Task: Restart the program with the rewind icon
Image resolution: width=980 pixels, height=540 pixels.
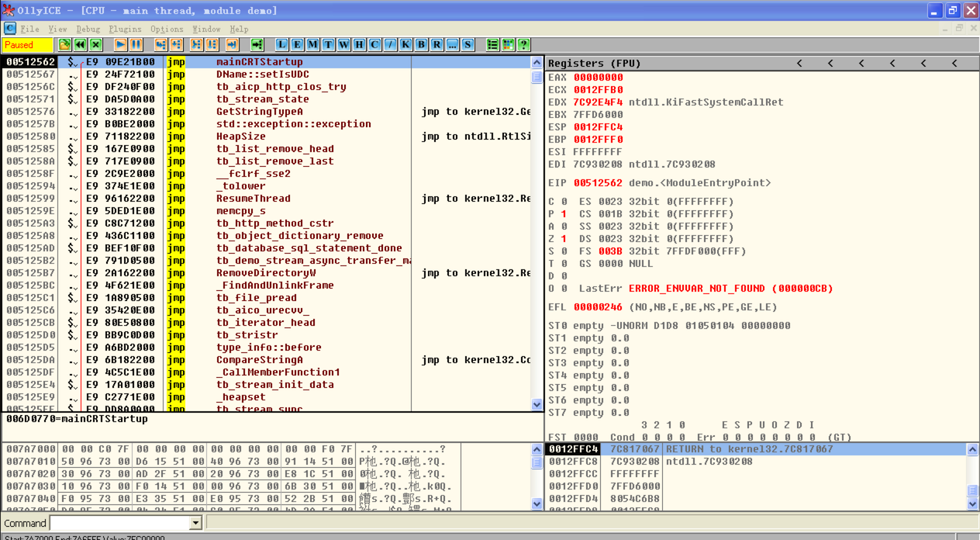Action: (80, 45)
